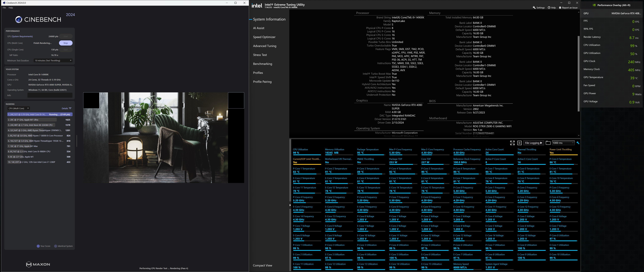The height and width of the screenshot is (272, 644).
Task: Click the Ranking Details filter icon
Action: pos(70,108)
